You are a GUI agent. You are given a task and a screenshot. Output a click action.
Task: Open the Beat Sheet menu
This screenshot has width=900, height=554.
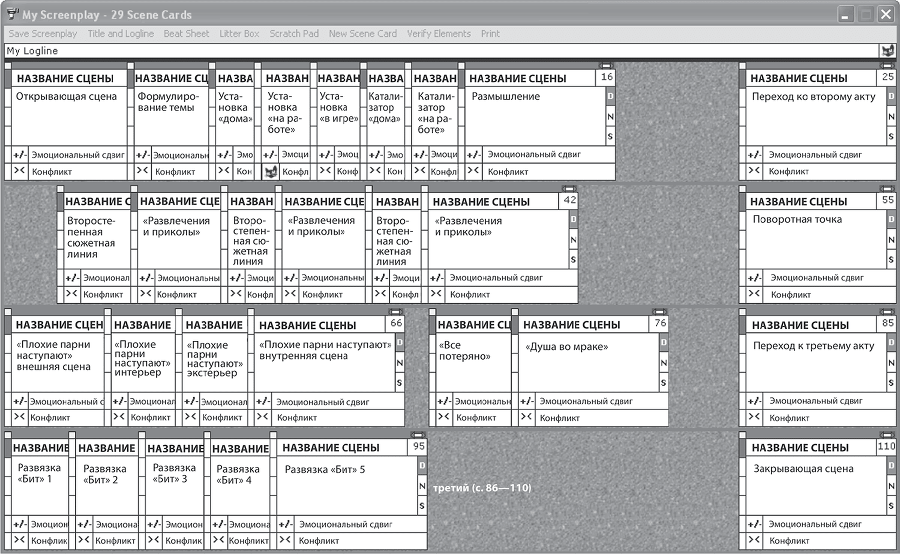(x=186, y=33)
